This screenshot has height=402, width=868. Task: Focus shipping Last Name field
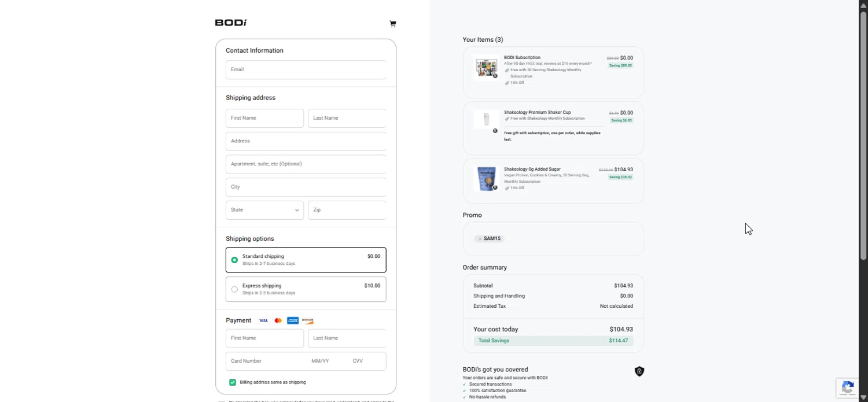347,118
